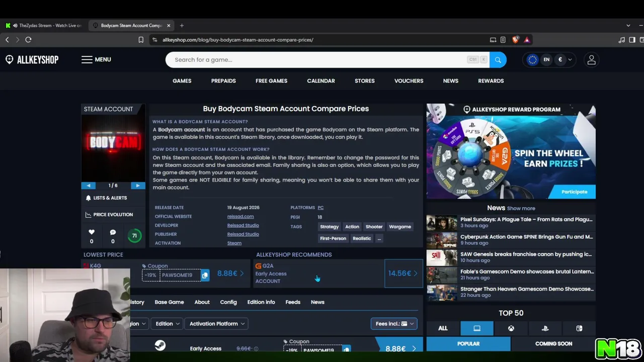Open the Edition filter dropdown
The width and height of the screenshot is (644, 362).
coord(168,324)
